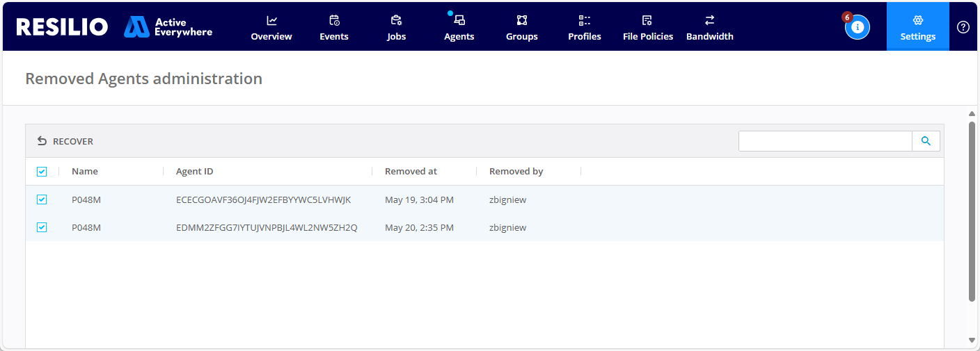The image size is (980, 351).
Task: Click the Resilio Active Everywhere logo
Action: click(114, 27)
